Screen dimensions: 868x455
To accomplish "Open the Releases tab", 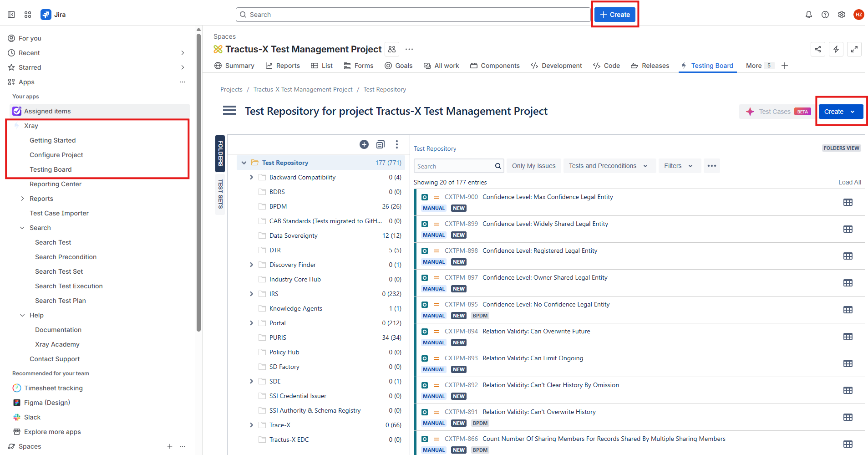I will pos(650,66).
